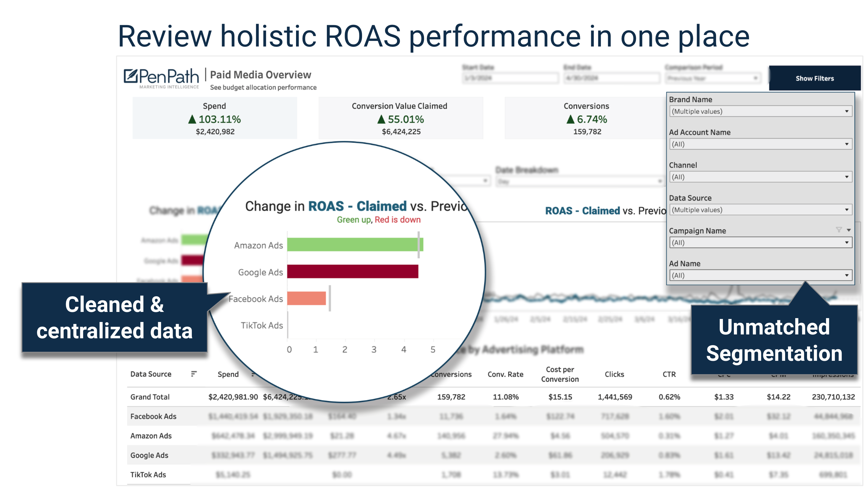The height and width of the screenshot is (487, 868).
Task: Click the Amazon Ads label in magnified chart
Action: (258, 245)
